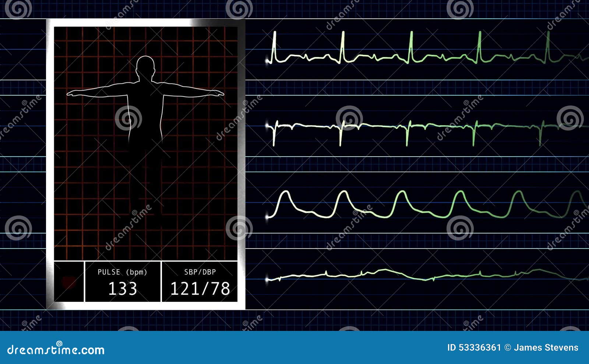The width and height of the screenshot is (589, 364).
Task: Expand the SBP/DBP readout panel
Action: point(201,281)
